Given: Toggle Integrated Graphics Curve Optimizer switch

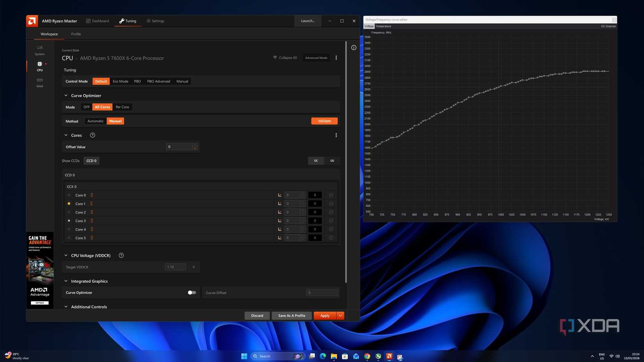Looking at the screenshot, I should 192,293.
